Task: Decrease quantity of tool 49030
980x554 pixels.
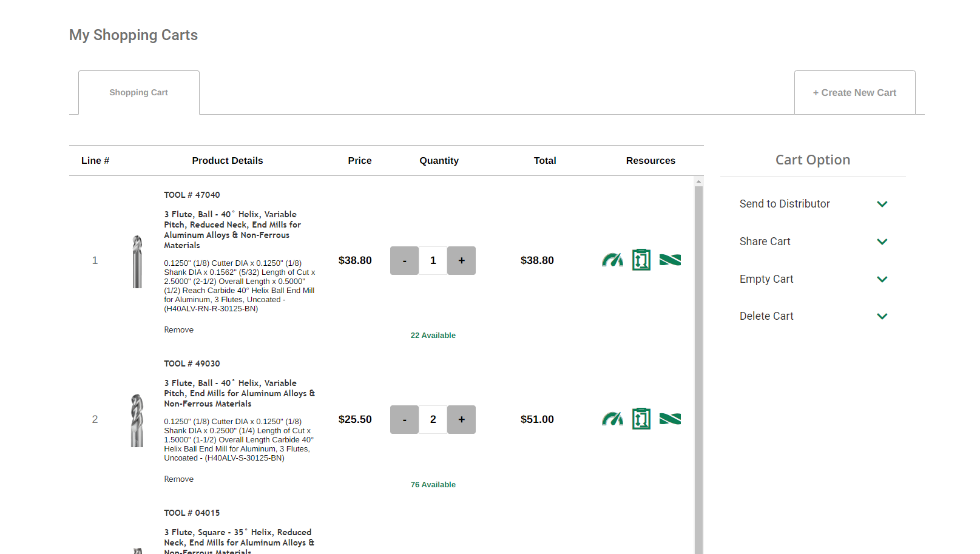Action: (404, 419)
